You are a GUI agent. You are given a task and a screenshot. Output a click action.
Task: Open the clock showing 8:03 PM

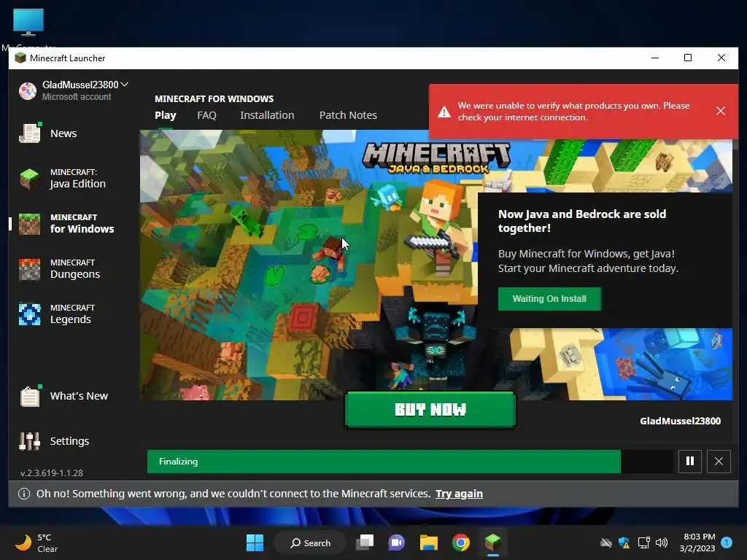click(x=697, y=542)
